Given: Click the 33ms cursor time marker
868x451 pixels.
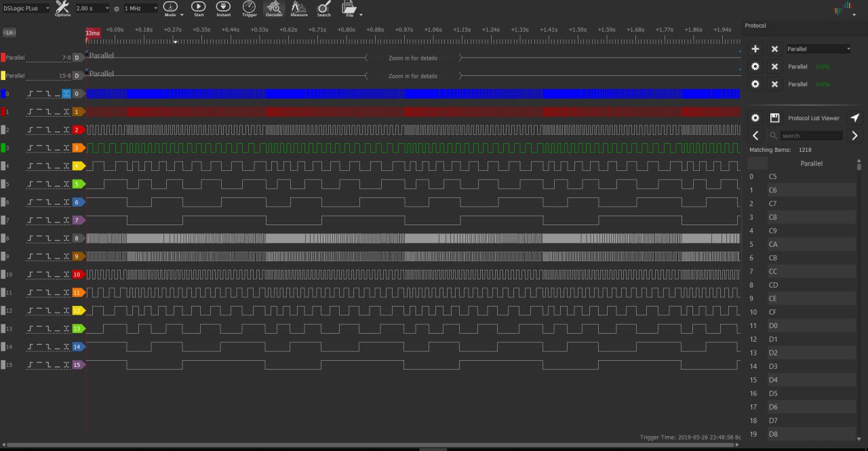Looking at the screenshot, I should (x=93, y=33).
